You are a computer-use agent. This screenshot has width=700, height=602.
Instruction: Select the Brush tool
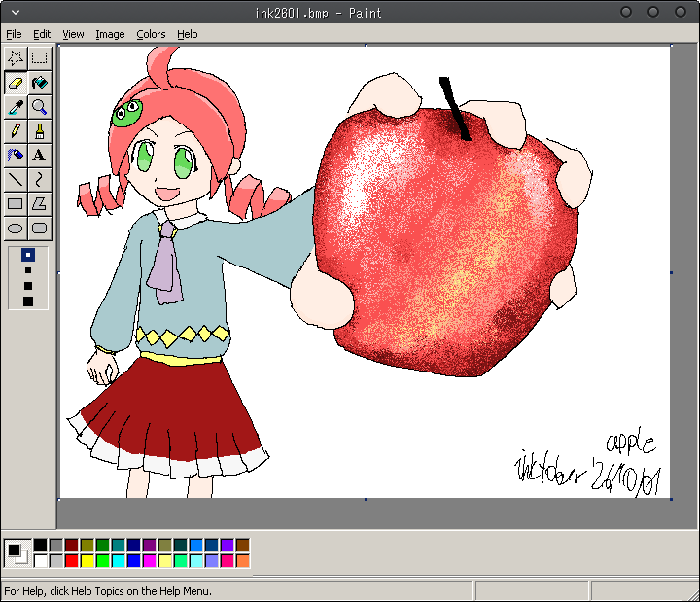(x=40, y=131)
